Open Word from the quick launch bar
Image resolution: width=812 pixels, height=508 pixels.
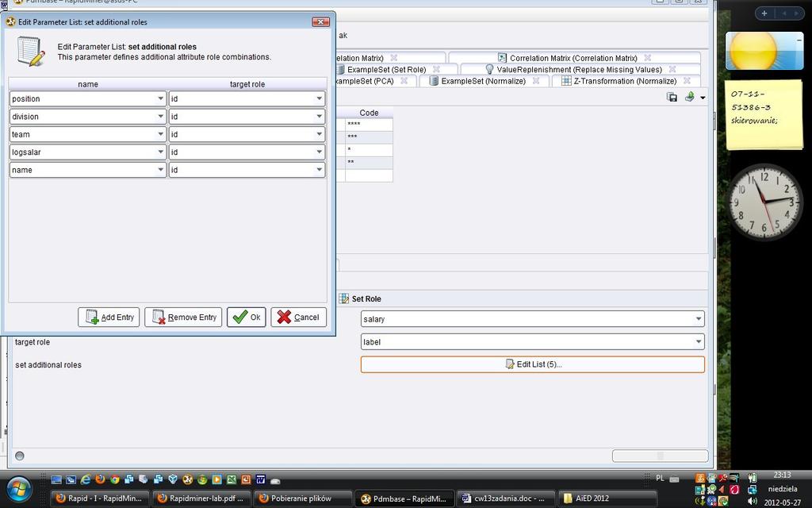click(x=260, y=480)
